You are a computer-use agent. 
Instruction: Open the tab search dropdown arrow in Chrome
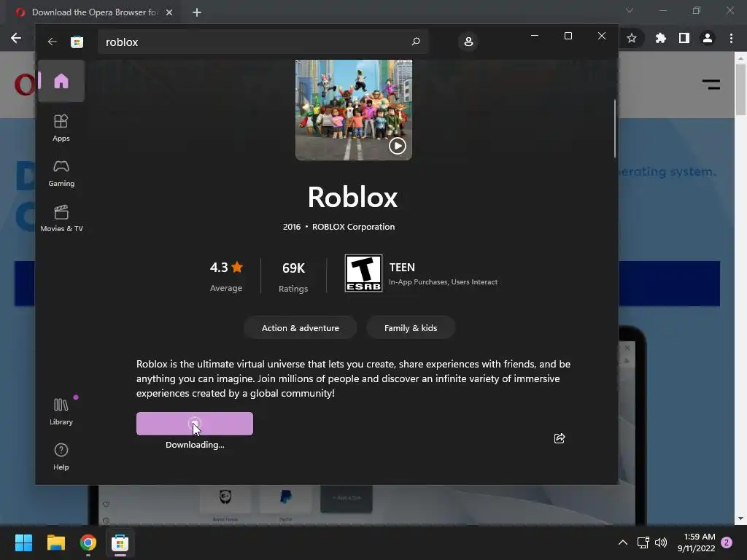pos(630,10)
